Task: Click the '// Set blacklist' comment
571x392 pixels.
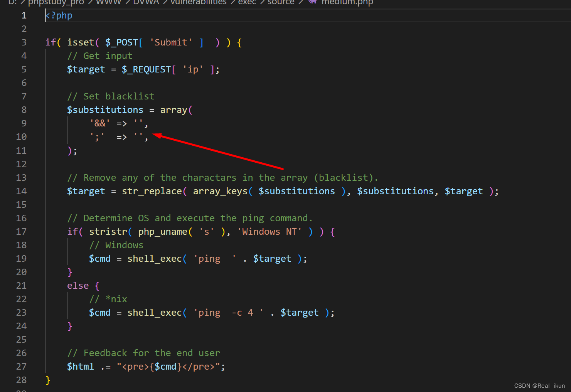Action: [x=111, y=96]
